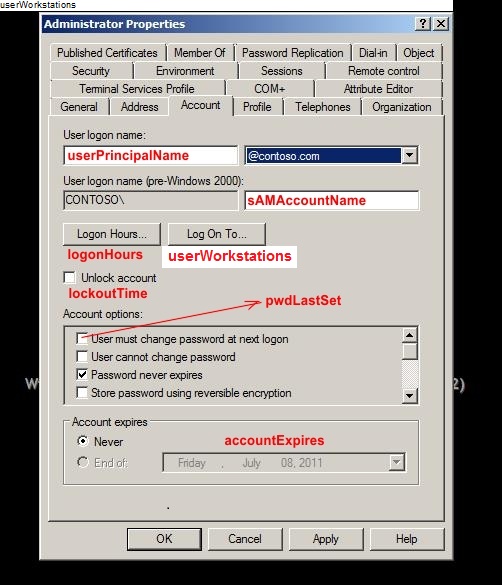502x585 pixels.
Task: Switch to the General tab
Action: pyautogui.click(x=79, y=107)
